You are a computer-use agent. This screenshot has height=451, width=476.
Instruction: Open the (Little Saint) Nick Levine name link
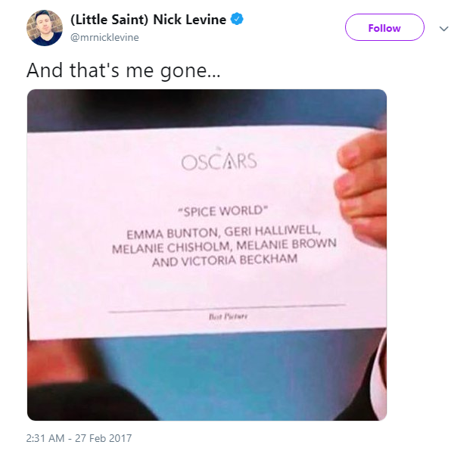point(148,20)
